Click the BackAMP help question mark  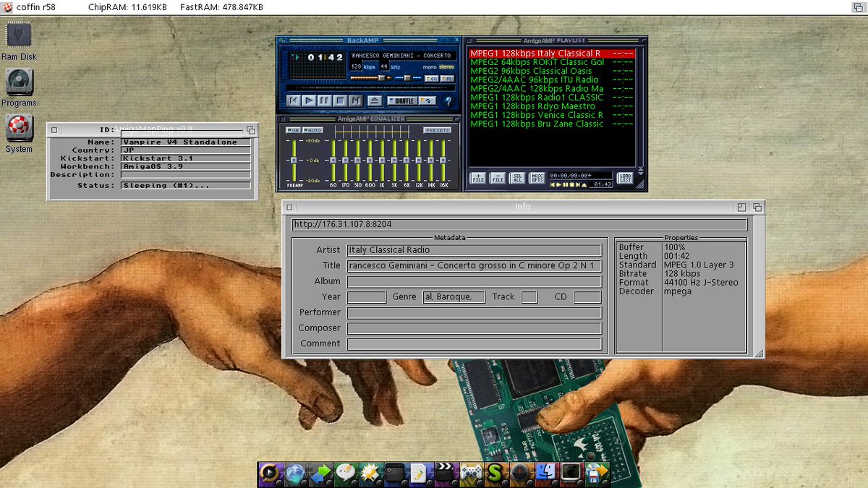(x=448, y=101)
